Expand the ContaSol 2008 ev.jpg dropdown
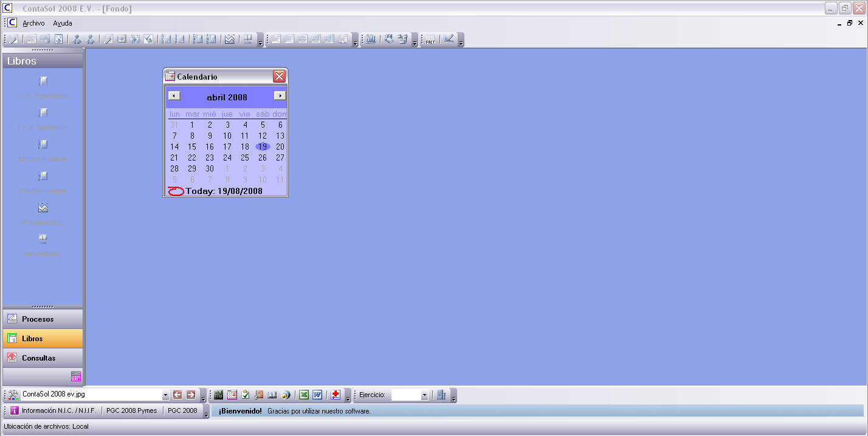Image resolution: width=868 pixels, height=436 pixels. 165,395
